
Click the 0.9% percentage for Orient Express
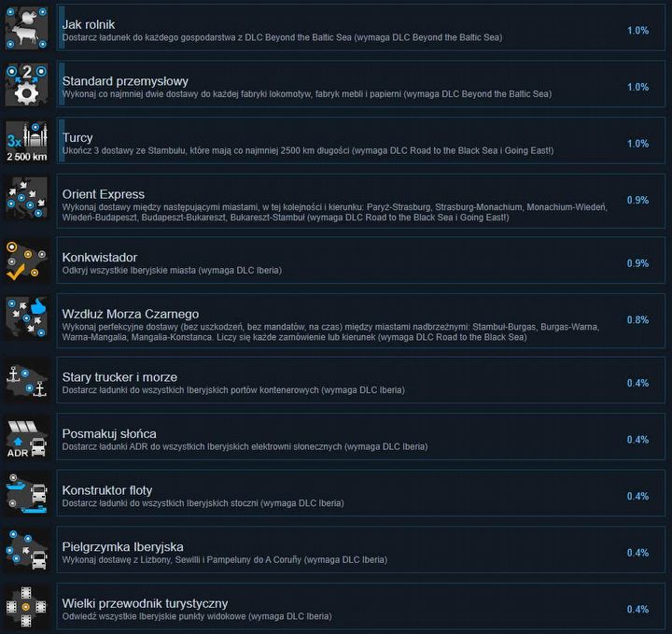coord(637,200)
